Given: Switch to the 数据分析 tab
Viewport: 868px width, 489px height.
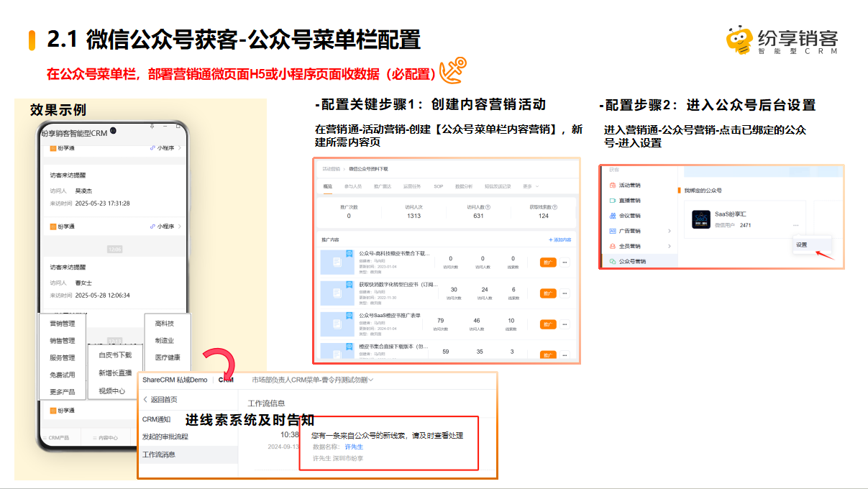Looking at the screenshot, I should [x=464, y=186].
